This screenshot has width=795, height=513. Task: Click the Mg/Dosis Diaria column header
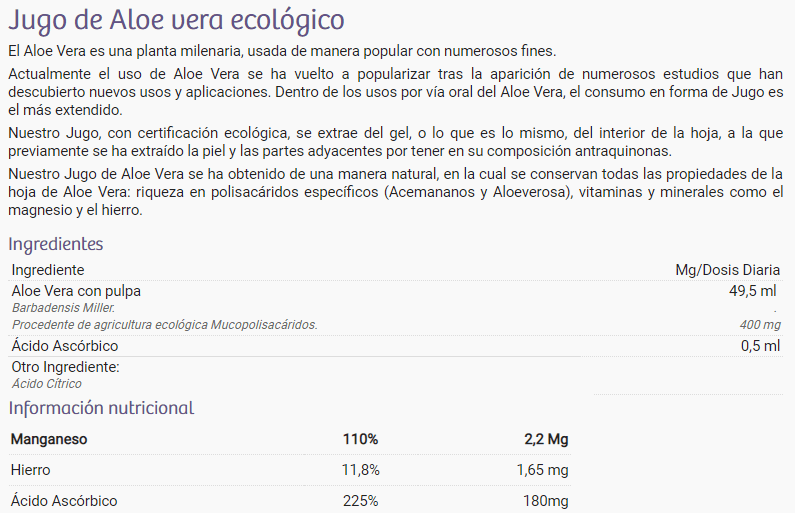pos(727,270)
